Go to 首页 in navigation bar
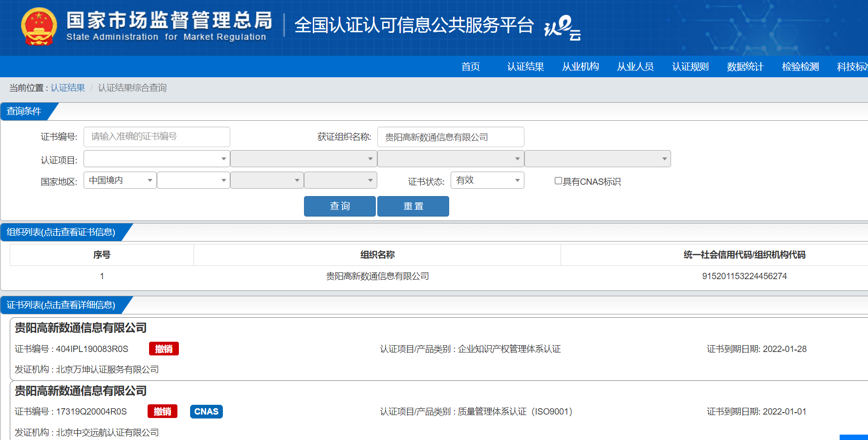 point(471,66)
